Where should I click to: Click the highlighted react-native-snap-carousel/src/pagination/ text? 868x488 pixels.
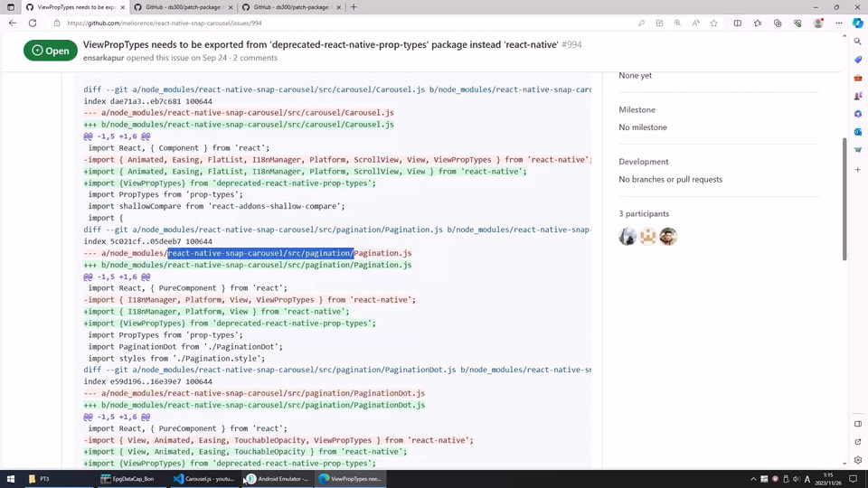tap(260, 253)
